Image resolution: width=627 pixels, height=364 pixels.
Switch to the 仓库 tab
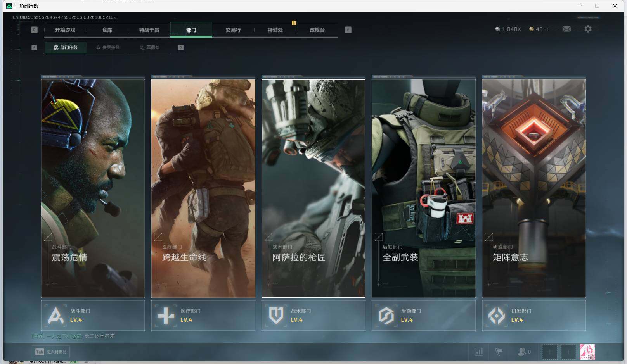107,30
